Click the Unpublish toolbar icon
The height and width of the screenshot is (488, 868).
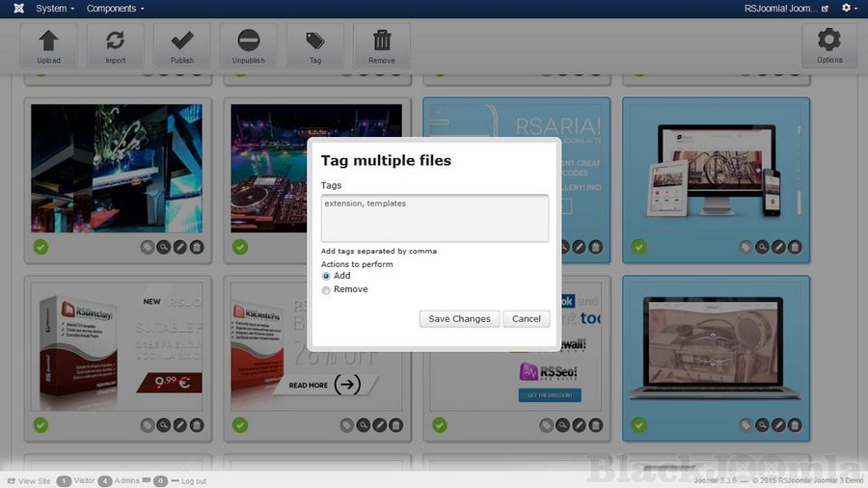click(x=248, y=45)
